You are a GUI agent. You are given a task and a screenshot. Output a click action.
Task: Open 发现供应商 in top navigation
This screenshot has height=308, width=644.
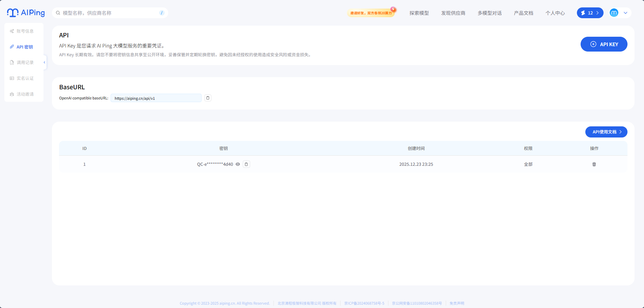point(453,13)
